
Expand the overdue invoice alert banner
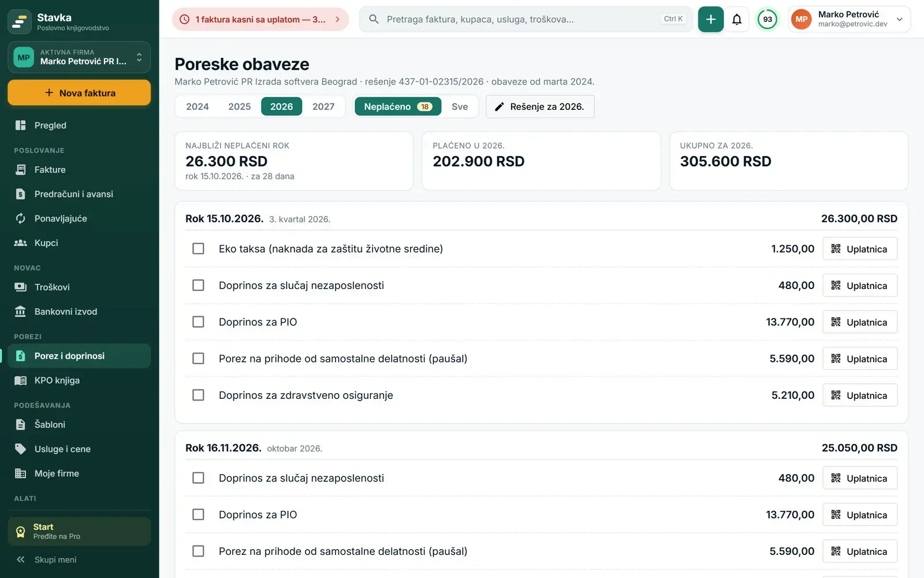(x=260, y=19)
